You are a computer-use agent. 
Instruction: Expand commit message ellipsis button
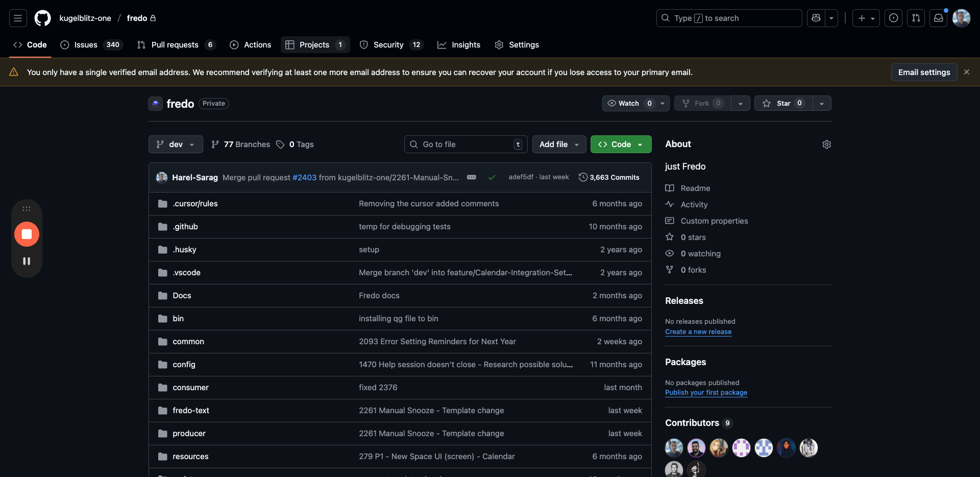(472, 177)
